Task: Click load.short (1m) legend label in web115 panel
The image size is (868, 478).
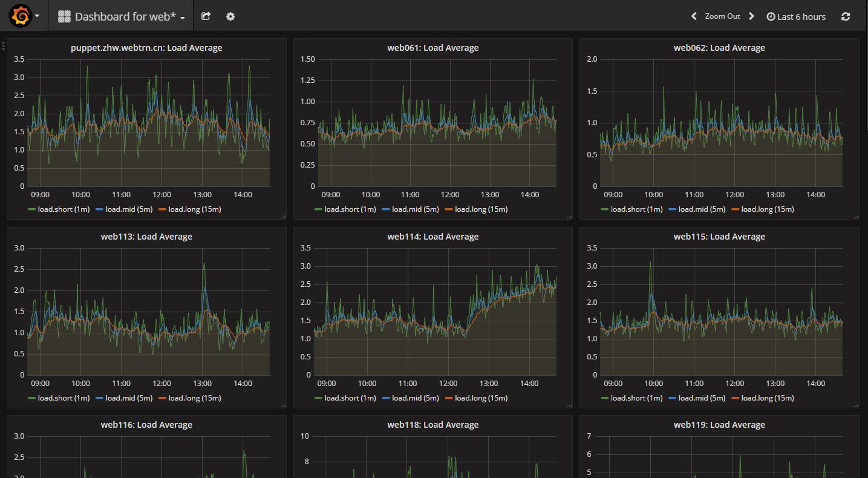Action: point(636,398)
